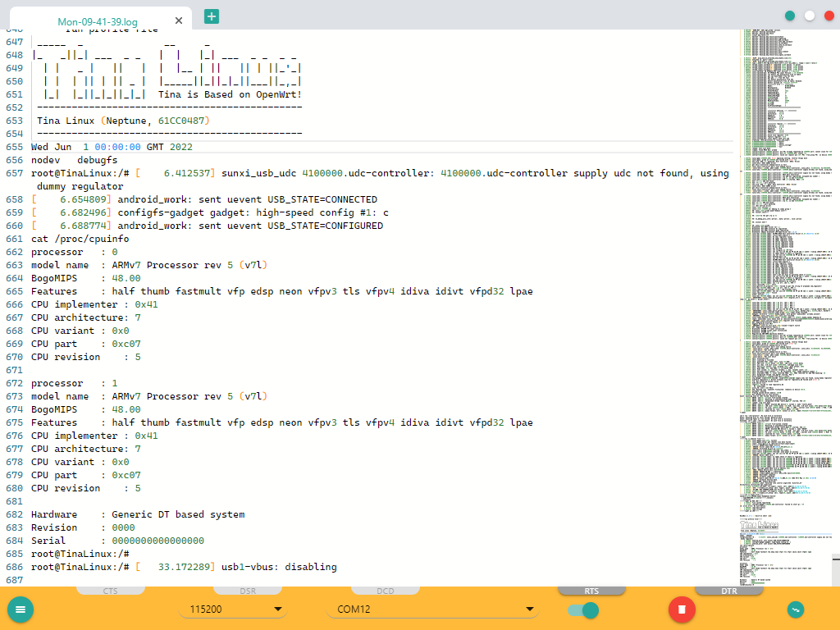Click the red window close circle

[x=829, y=16]
